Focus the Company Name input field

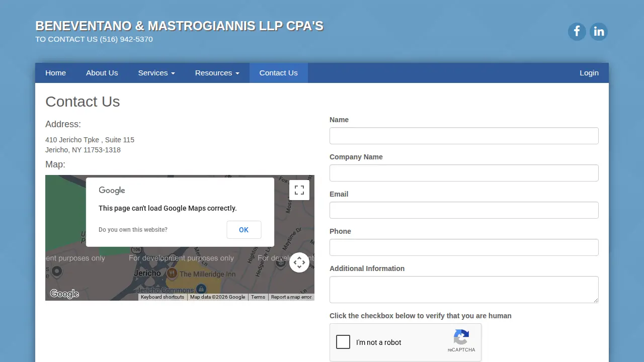click(x=464, y=173)
